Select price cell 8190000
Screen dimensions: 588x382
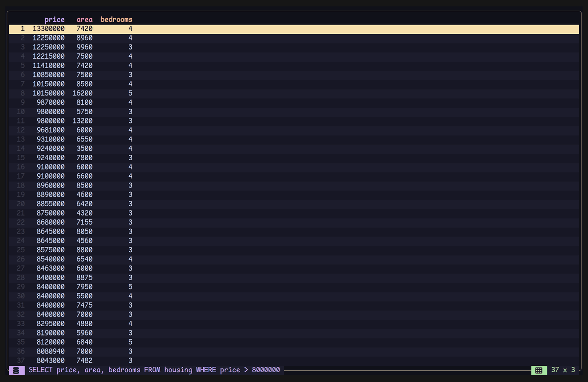[50, 333]
